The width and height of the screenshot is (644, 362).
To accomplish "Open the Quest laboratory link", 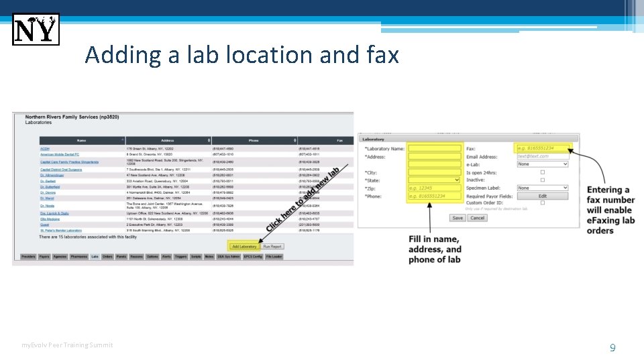I will [45, 225].
